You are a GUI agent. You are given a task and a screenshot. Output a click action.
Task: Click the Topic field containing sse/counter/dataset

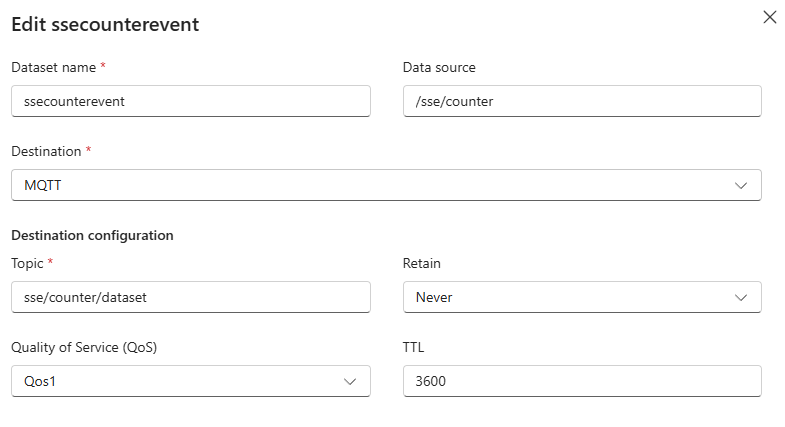coord(190,297)
